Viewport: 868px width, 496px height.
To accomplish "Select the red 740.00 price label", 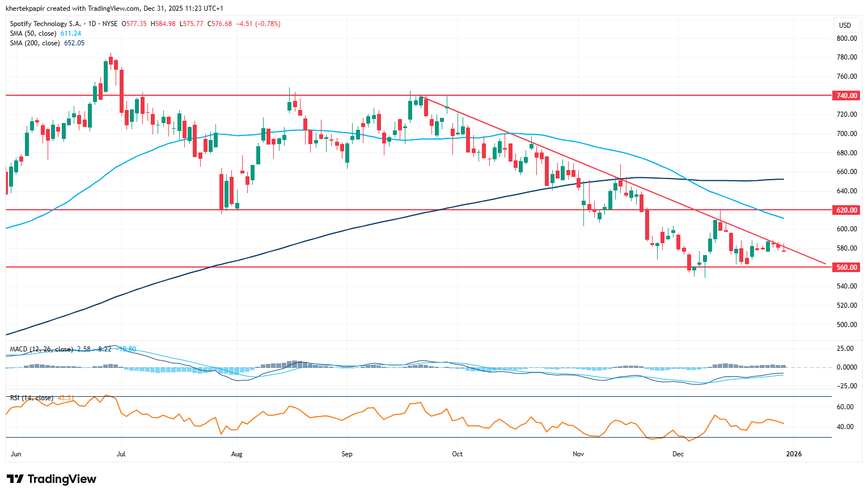I will coord(846,96).
